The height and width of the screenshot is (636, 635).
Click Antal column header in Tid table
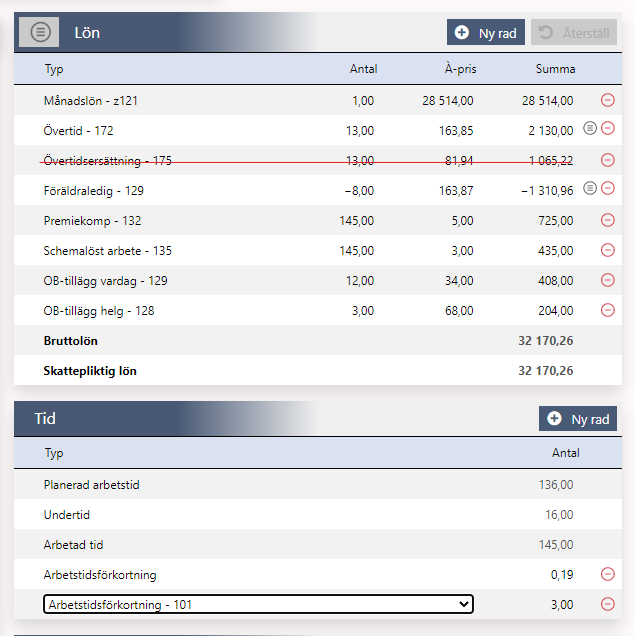point(565,453)
